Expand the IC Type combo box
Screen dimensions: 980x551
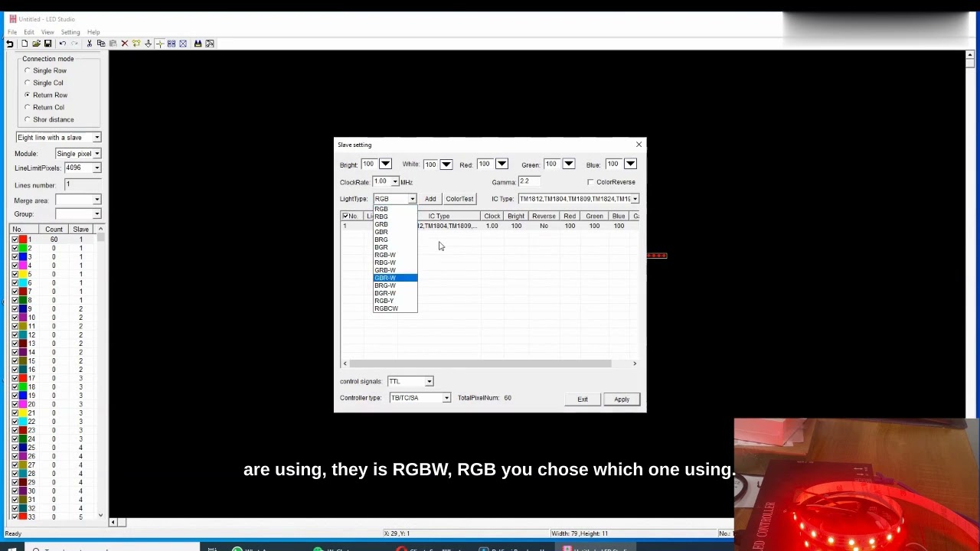pyautogui.click(x=635, y=199)
